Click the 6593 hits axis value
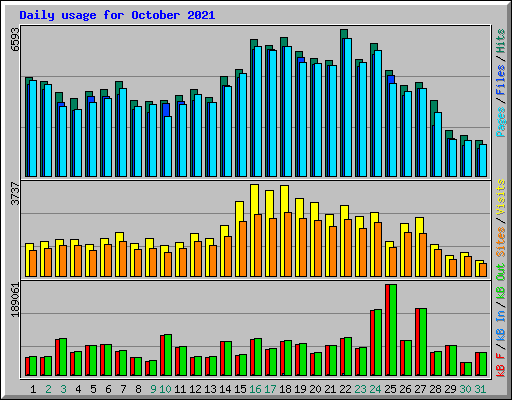This screenshot has width=512, height=400. click(15, 39)
